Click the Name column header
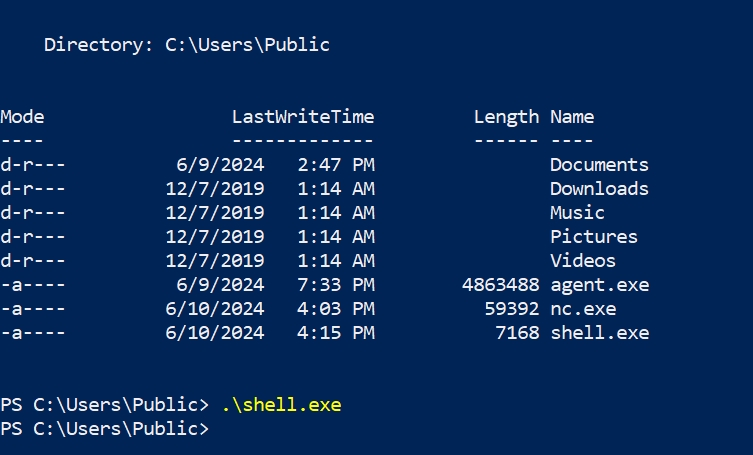The image size is (753, 455). pyautogui.click(x=571, y=117)
